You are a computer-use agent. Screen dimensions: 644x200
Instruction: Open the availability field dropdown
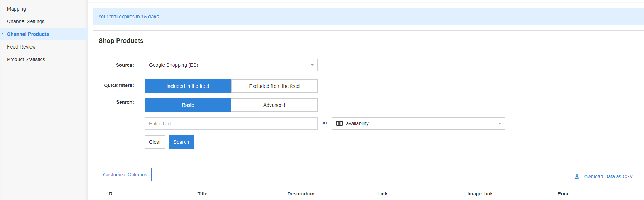(418, 123)
